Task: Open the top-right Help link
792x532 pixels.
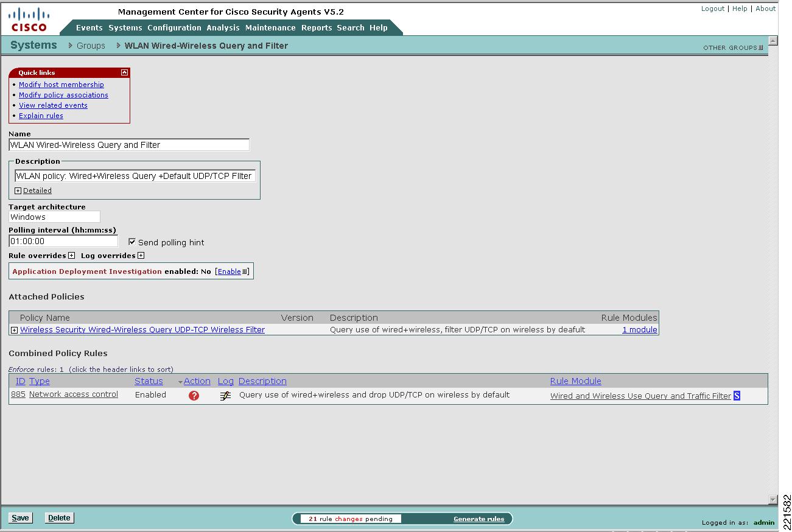Action: (740, 9)
